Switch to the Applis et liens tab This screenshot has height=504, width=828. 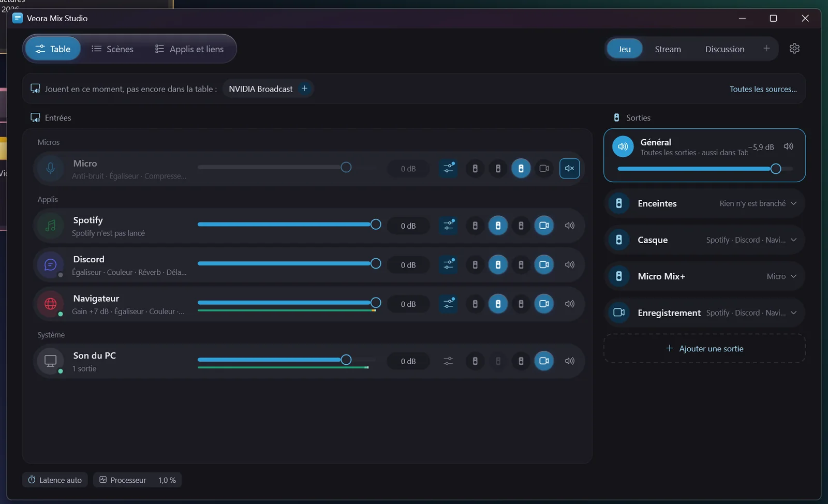coord(189,49)
